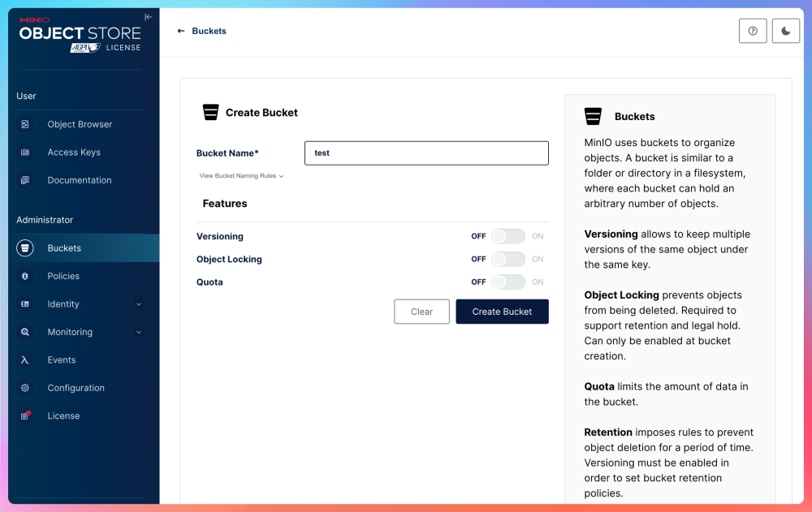Viewport: 812px width, 512px height.
Task: Click the Configuration gear icon
Action: (x=25, y=388)
